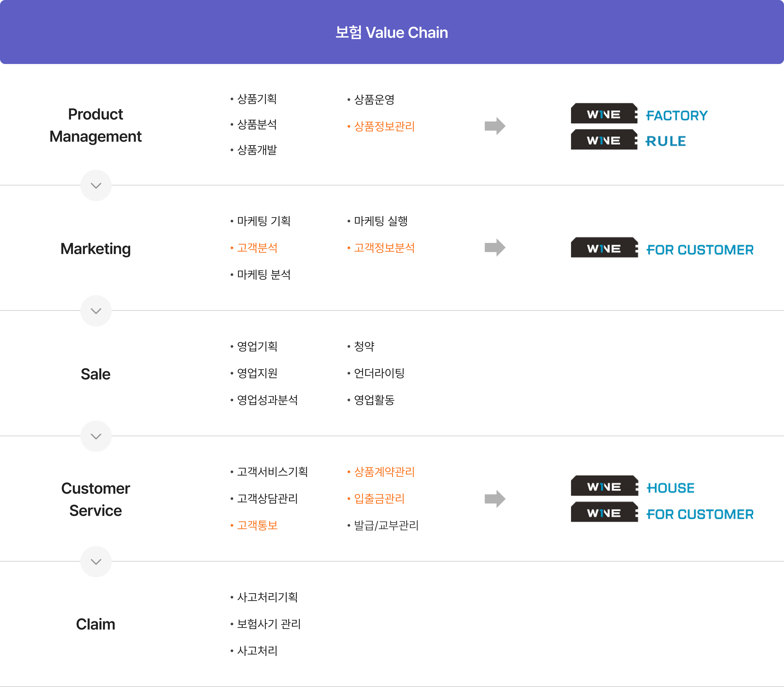Click the orange 상품정보관리 item
784x687 pixels.
(x=384, y=127)
